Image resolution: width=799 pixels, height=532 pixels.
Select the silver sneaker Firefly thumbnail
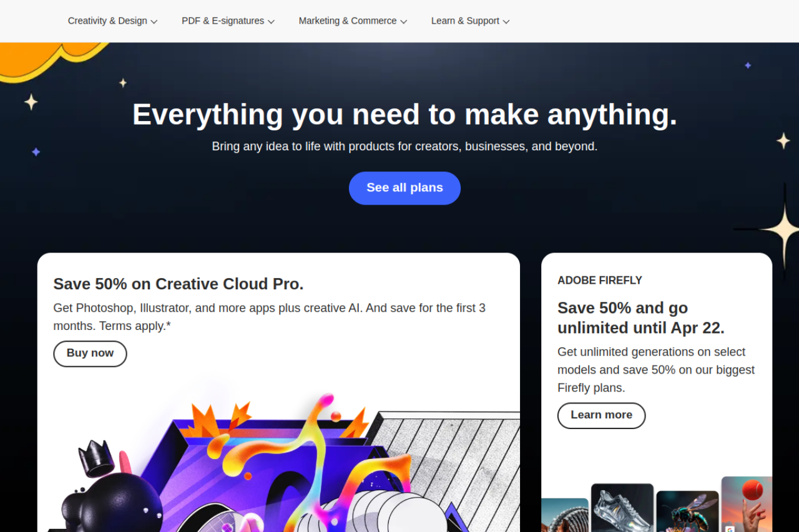[622, 508]
